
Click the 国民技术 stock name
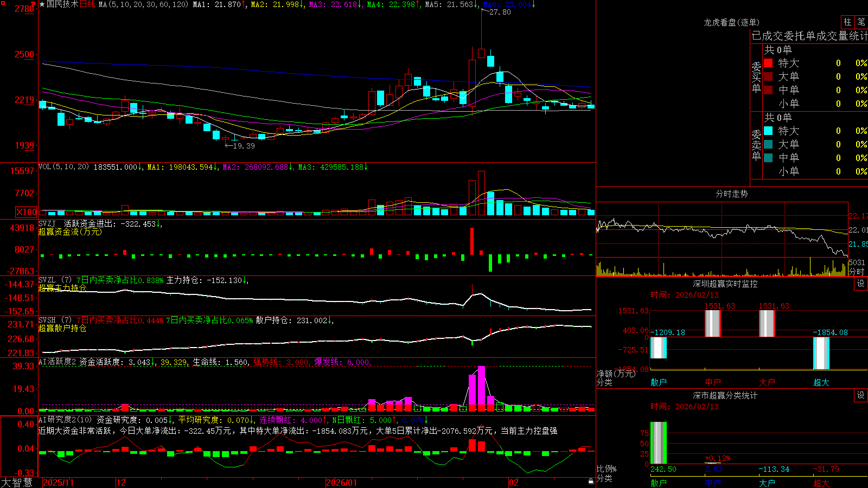point(62,4)
